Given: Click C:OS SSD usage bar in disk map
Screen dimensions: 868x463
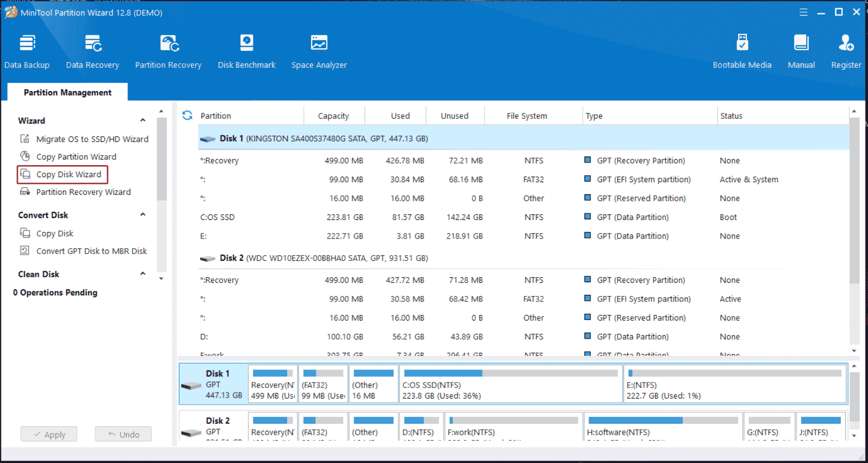Looking at the screenshot, I should (511, 373).
